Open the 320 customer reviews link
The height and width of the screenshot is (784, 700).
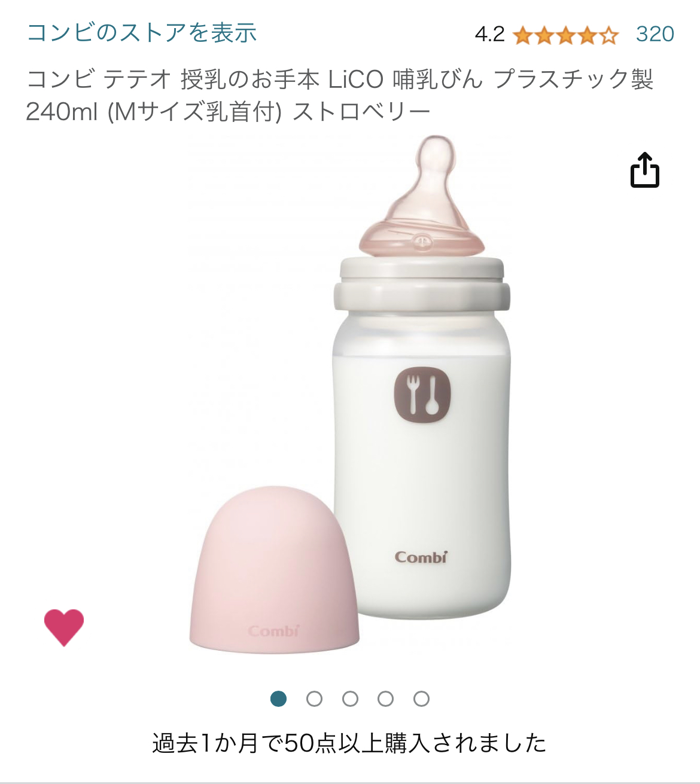pos(655,34)
